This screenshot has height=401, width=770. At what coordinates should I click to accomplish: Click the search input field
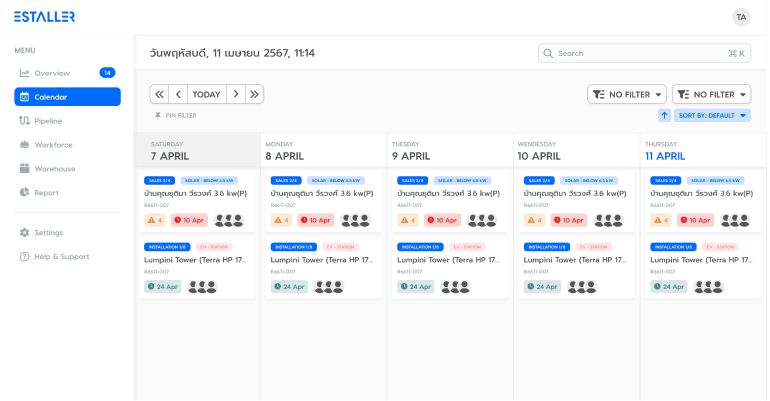tap(640, 53)
